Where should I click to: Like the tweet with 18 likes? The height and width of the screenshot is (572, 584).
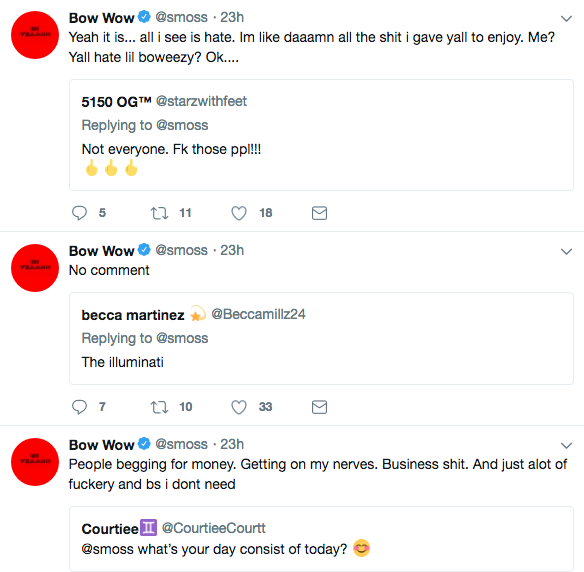tap(239, 213)
